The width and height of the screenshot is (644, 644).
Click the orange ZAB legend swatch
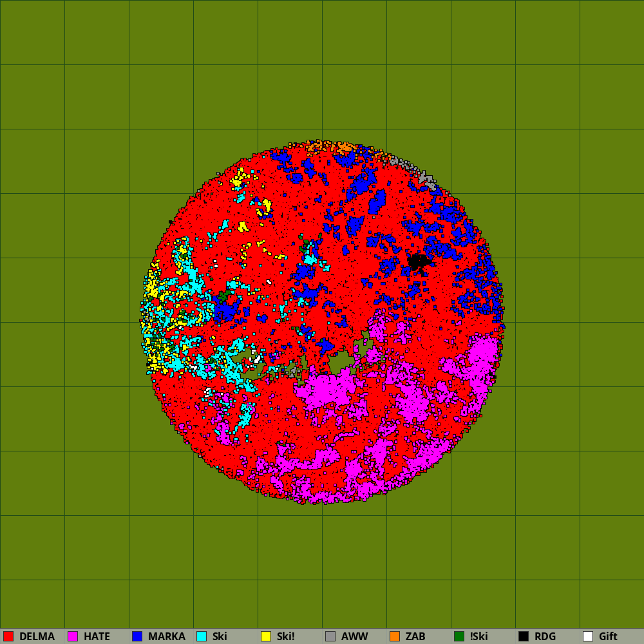(395, 636)
